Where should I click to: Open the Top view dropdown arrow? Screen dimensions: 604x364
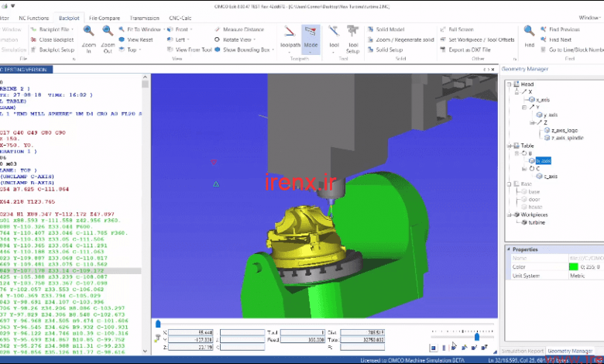[140, 50]
